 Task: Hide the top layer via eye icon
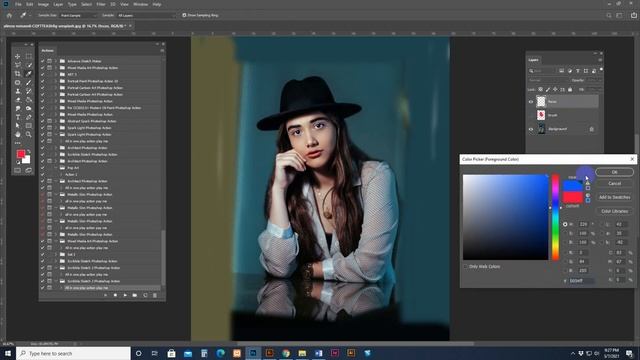531,102
